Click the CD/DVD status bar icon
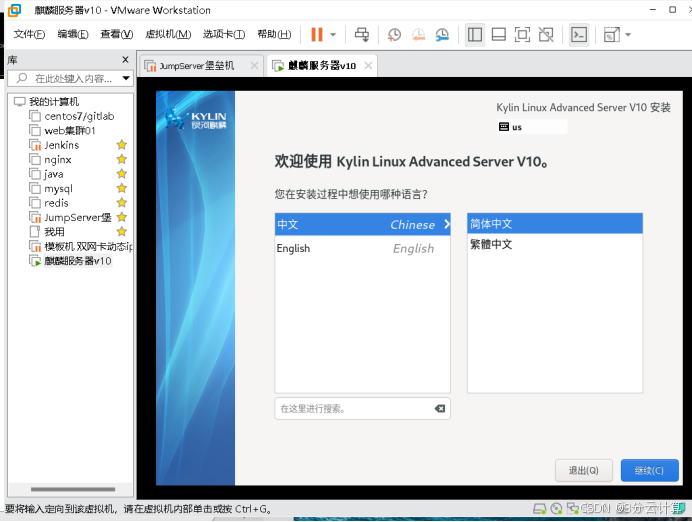Screen dimensions: 692x522 557,509
